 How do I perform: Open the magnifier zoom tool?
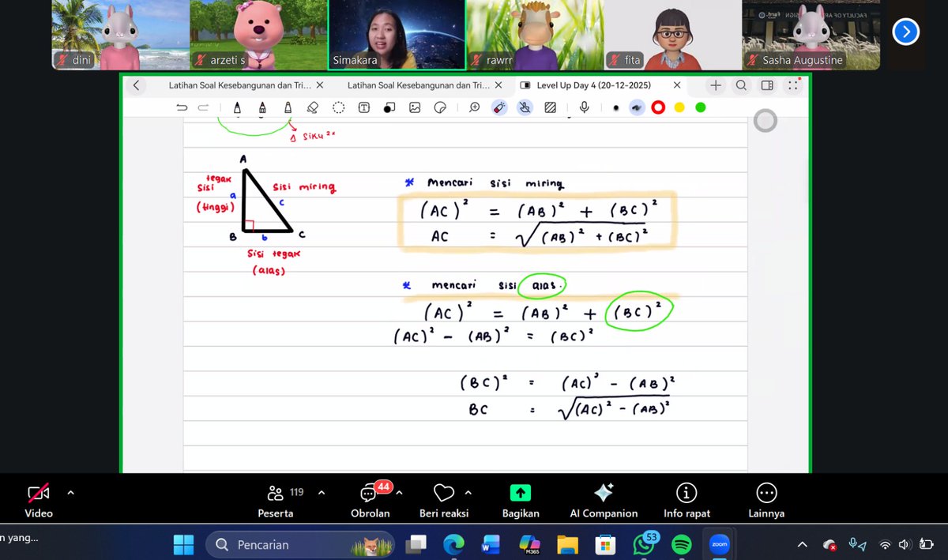473,107
